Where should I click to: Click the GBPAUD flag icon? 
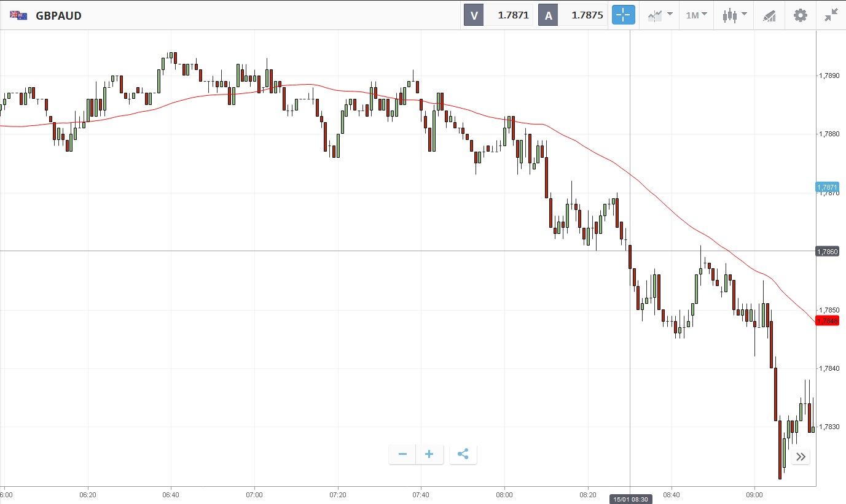click(18, 15)
